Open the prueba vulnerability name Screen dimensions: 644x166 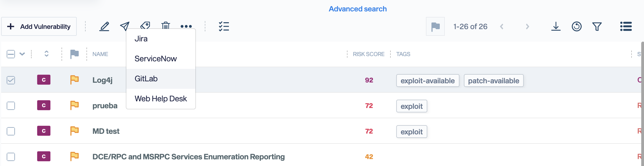[105, 106]
